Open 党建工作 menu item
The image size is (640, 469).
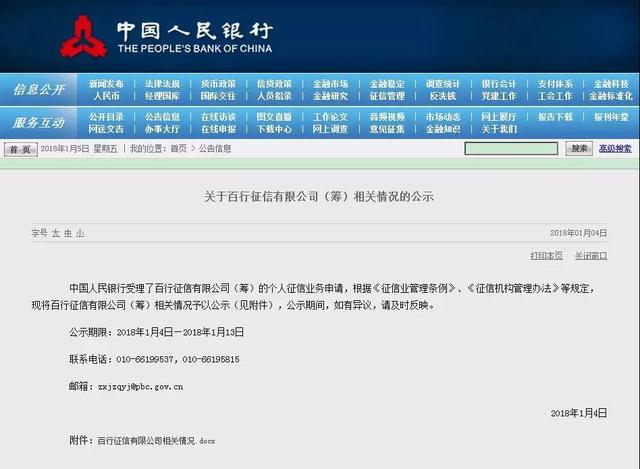click(499, 96)
